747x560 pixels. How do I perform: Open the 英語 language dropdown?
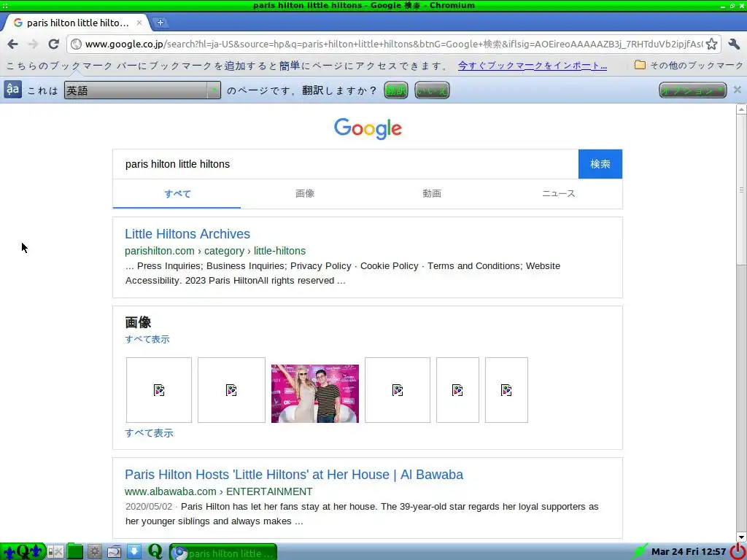click(142, 90)
